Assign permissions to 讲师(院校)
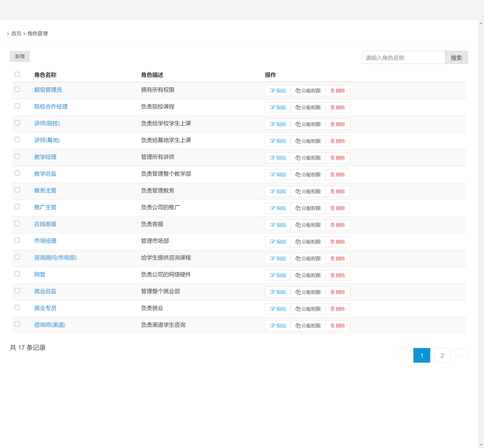 (x=308, y=124)
